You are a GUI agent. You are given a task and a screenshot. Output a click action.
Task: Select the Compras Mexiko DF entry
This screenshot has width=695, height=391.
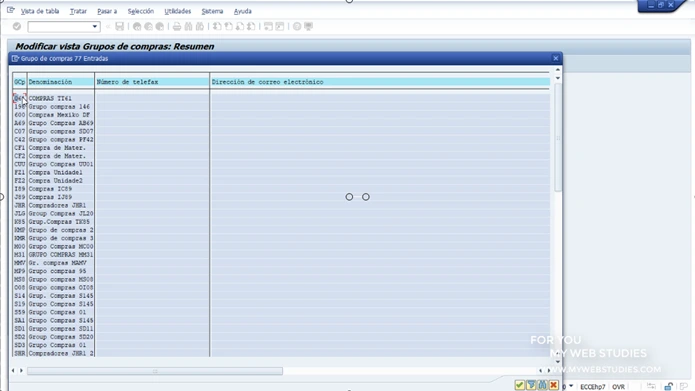(59, 115)
